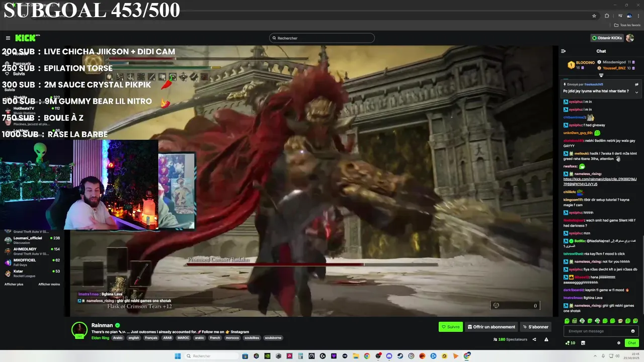Open browser extensions puzzle icon
Viewport: 644px width, 362px height.
click(607, 16)
